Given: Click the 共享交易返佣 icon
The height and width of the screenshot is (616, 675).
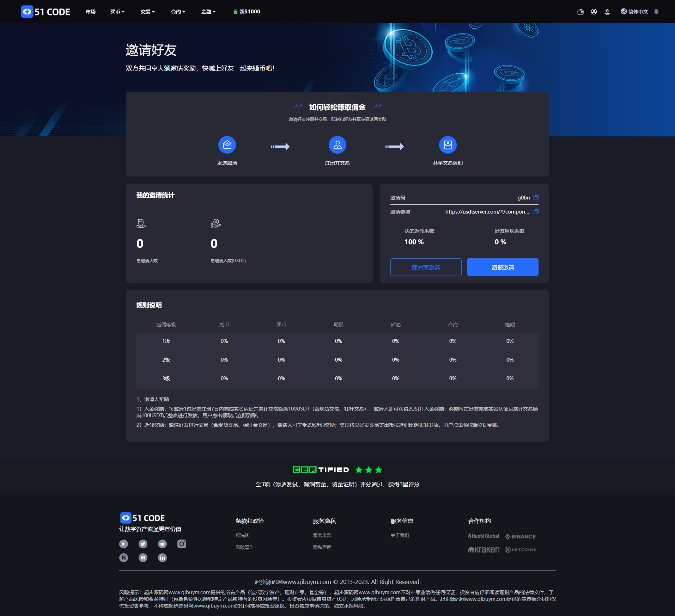Looking at the screenshot, I should [448, 145].
